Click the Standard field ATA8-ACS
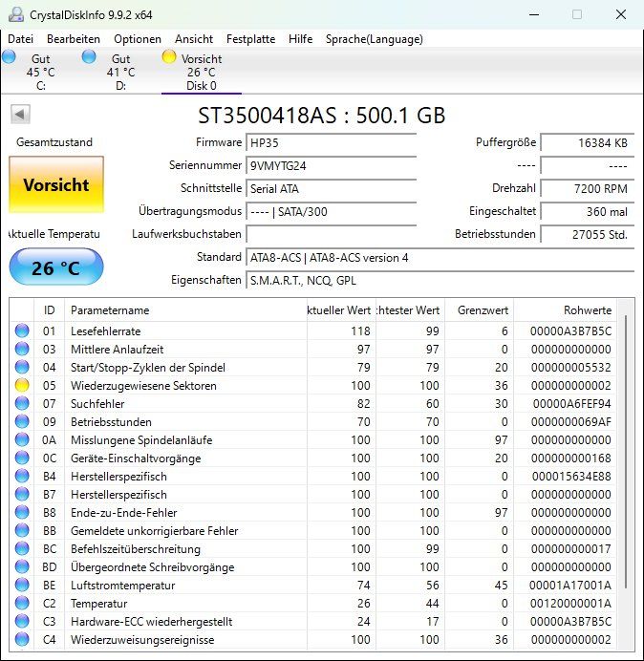This screenshot has width=644, height=661. pos(440,258)
